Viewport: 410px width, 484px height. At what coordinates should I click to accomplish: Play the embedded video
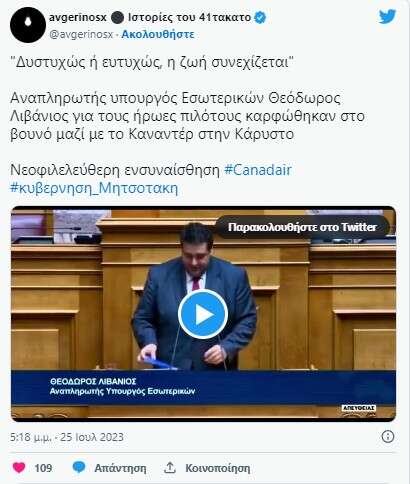pyautogui.click(x=203, y=314)
